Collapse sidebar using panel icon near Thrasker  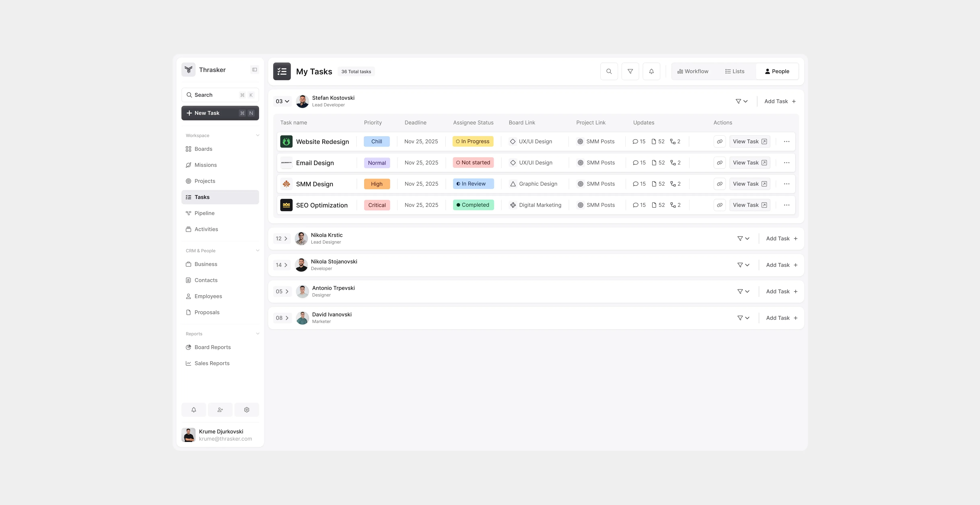coord(254,70)
